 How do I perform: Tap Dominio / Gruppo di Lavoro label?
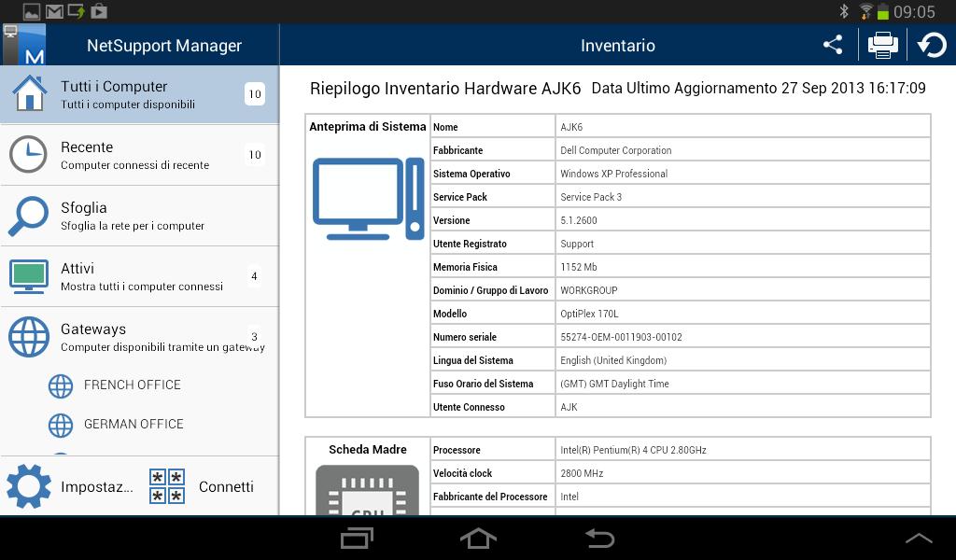[x=491, y=290]
